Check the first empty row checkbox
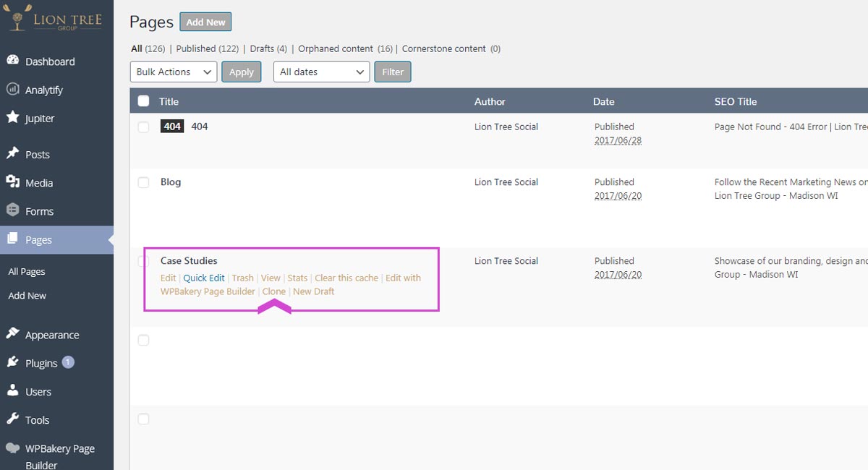This screenshot has height=470, width=868. tap(143, 340)
